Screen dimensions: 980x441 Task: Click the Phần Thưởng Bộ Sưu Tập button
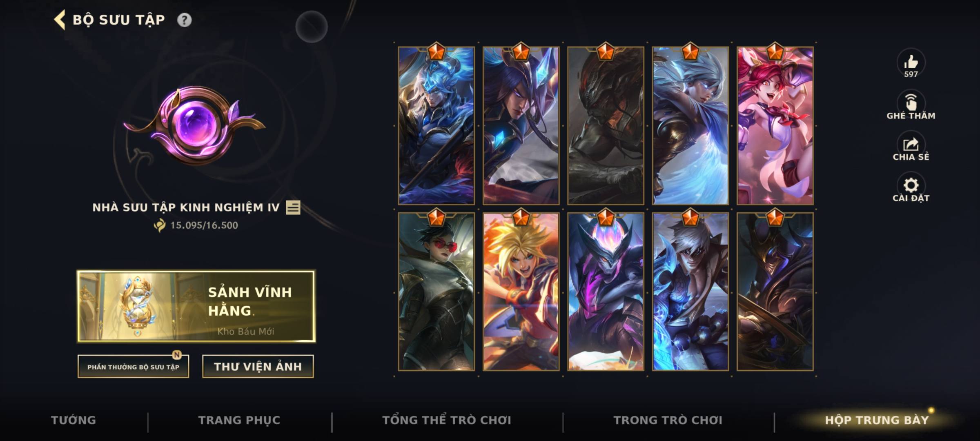tap(133, 367)
